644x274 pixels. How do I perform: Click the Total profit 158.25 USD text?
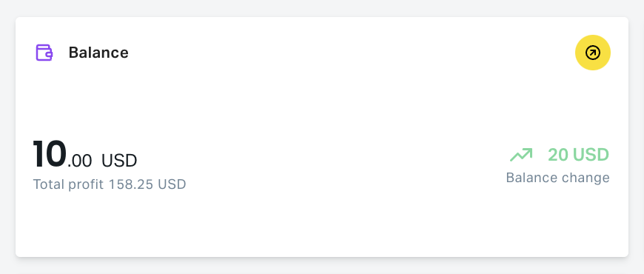tap(110, 184)
